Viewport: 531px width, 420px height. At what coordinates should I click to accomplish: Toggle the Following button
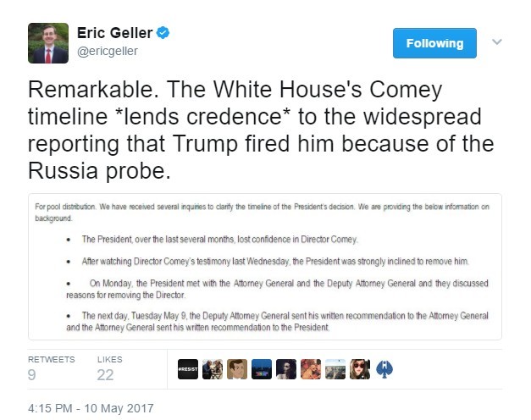[x=434, y=43]
